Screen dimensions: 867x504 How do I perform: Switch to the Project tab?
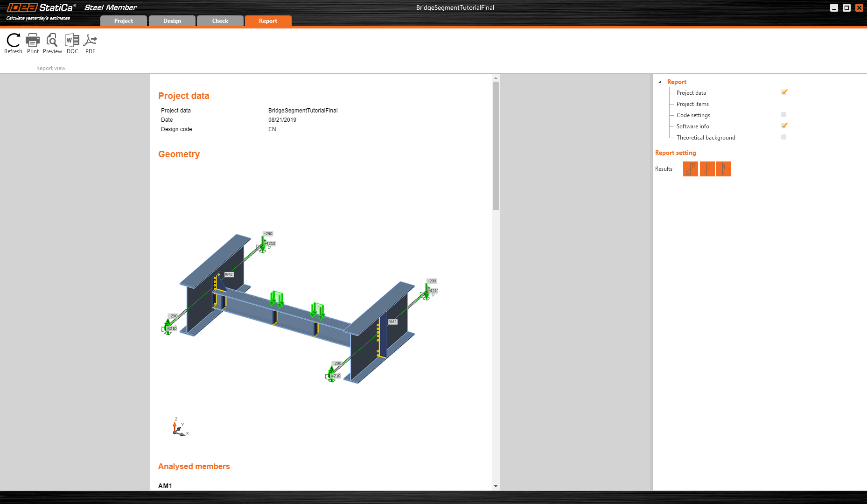pyautogui.click(x=123, y=21)
